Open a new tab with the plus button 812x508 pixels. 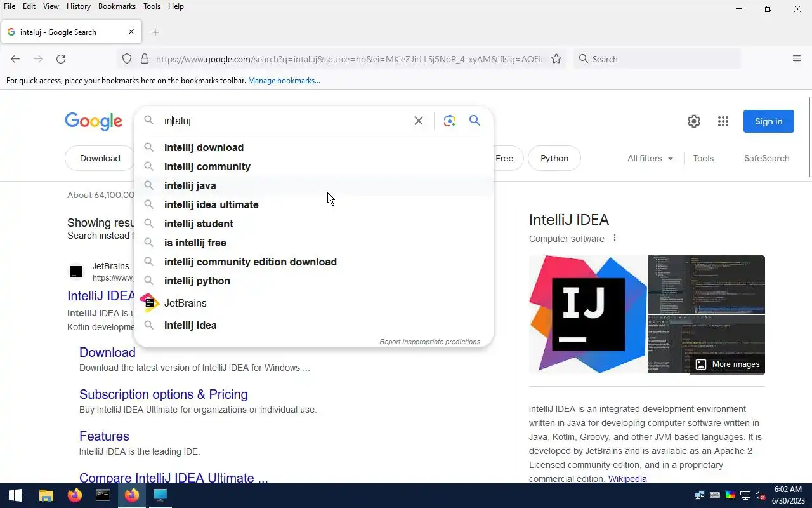155,32
